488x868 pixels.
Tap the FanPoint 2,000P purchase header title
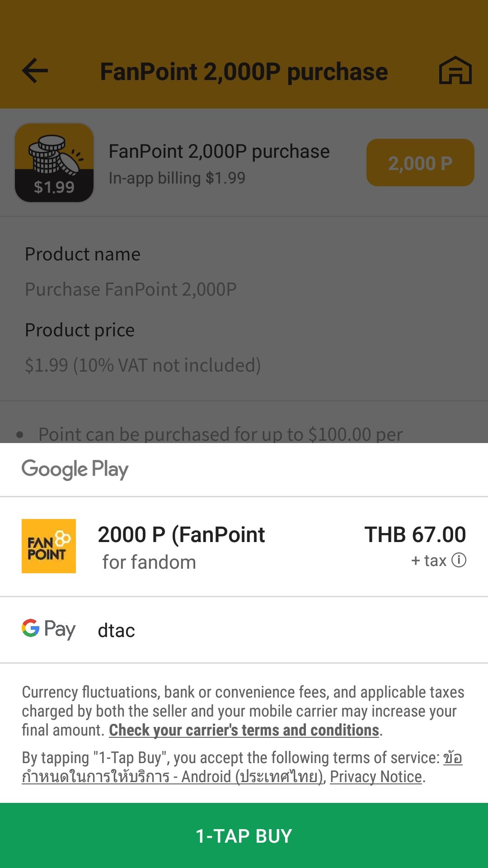tap(244, 72)
